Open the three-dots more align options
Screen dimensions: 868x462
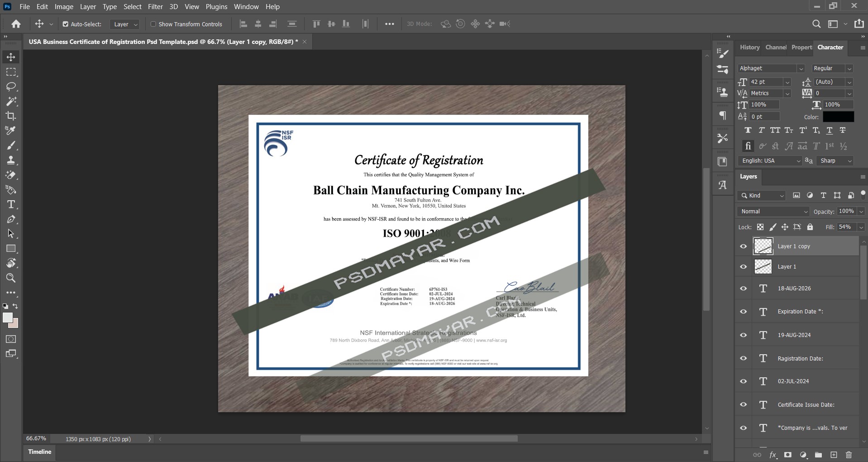[389, 24]
